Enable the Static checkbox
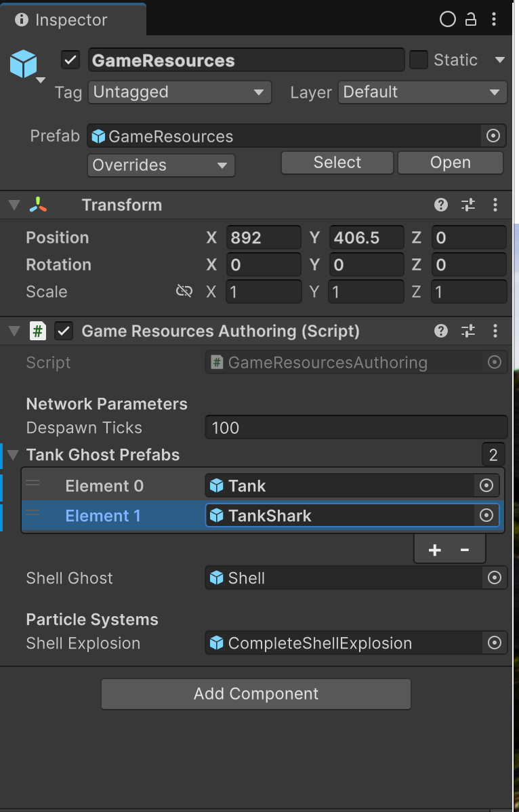Viewport: 519px width, 812px height. (419, 60)
